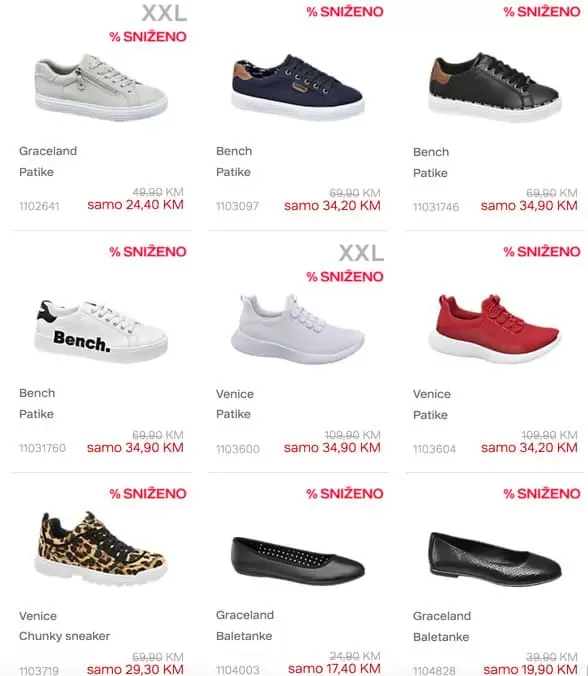Click the Graceland brand name above Baletanke 1104828
588x676 pixels.
pyautogui.click(x=442, y=616)
